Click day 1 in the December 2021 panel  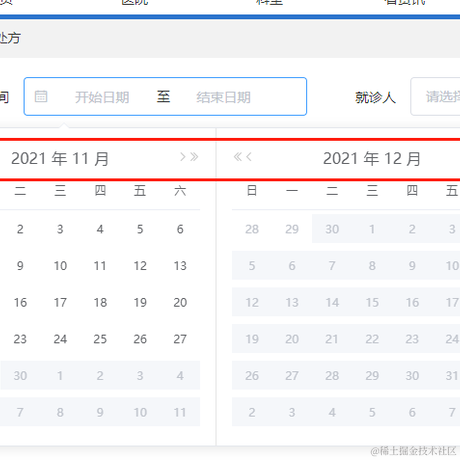(372, 229)
